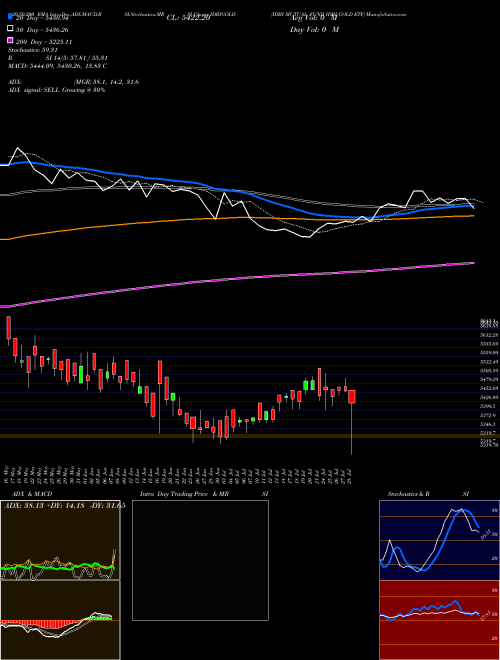This screenshot has height=660, width=500.
Task: Click the first red candlestick at chart start
Action: (x=8, y=327)
